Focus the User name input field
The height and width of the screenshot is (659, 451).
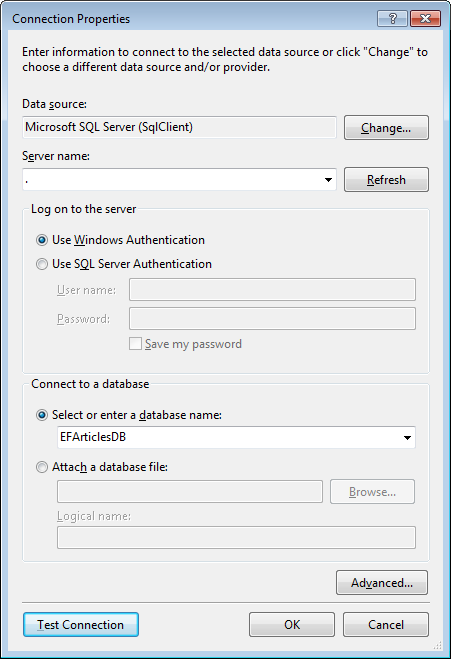coord(272,290)
